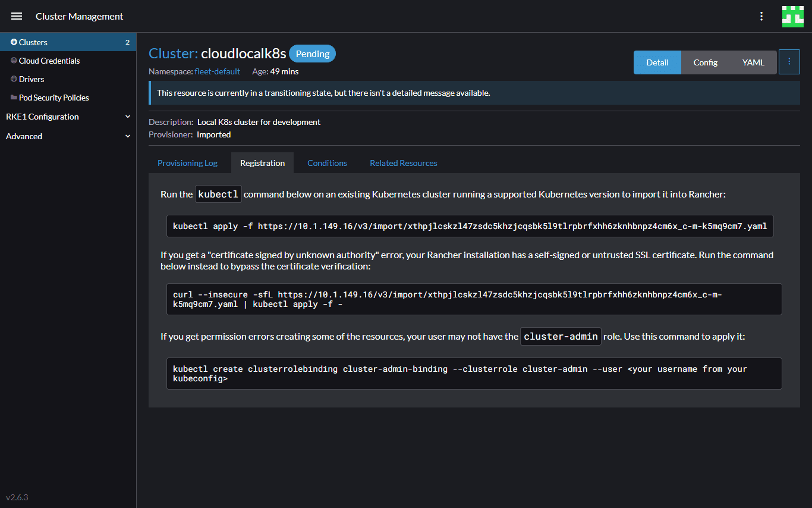Switch the cluster view to YAML
Viewport: 812px width, 508px height.
[753, 62]
